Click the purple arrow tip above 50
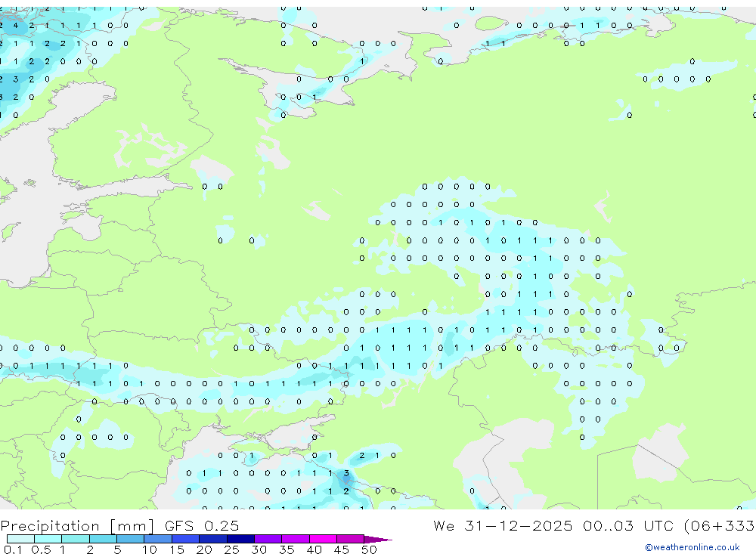Image resolution: width=756 pixels, height=554 pixels. pos(378,539)
